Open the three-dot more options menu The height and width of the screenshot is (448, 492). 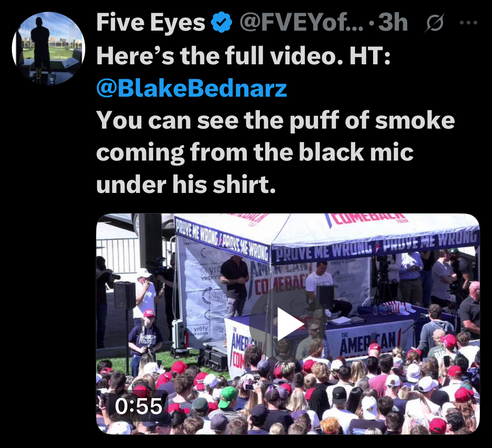click(468, 23)
